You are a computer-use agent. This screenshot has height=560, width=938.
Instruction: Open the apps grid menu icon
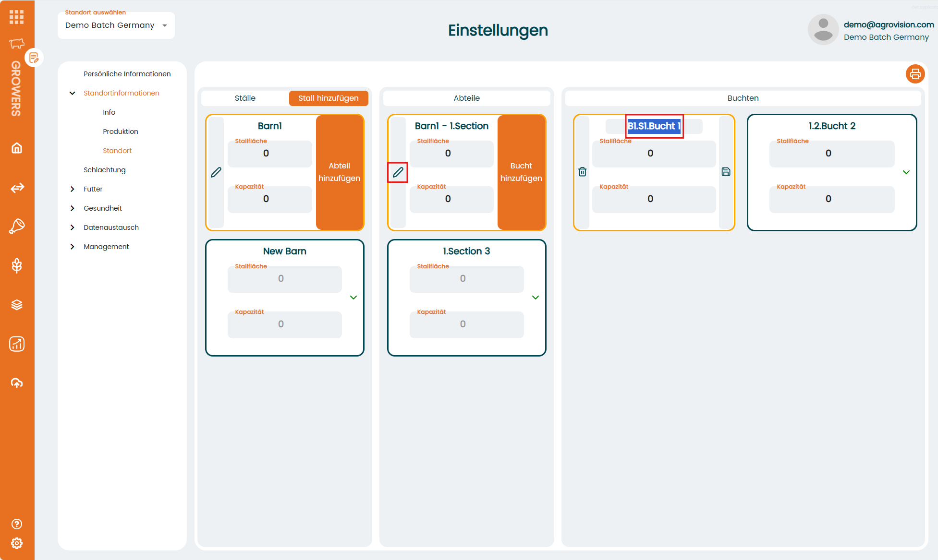point(16,17)
